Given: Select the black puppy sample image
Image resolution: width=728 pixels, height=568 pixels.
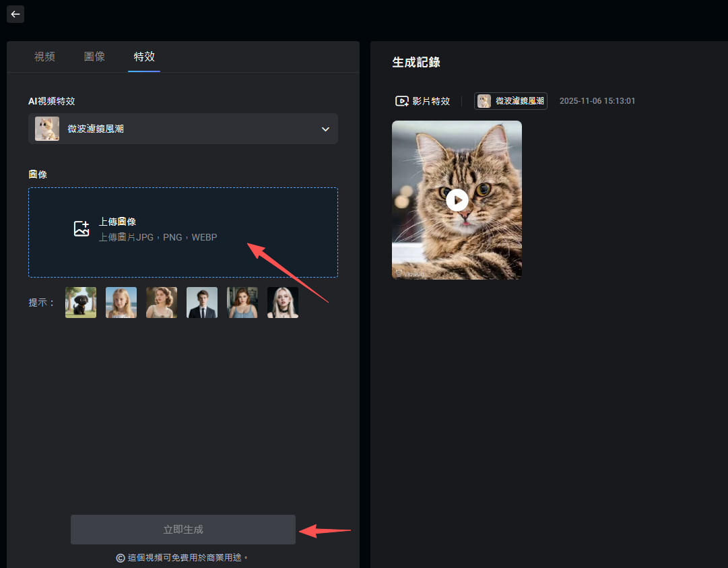Looking at the screenshot, I should click(81, 303).
